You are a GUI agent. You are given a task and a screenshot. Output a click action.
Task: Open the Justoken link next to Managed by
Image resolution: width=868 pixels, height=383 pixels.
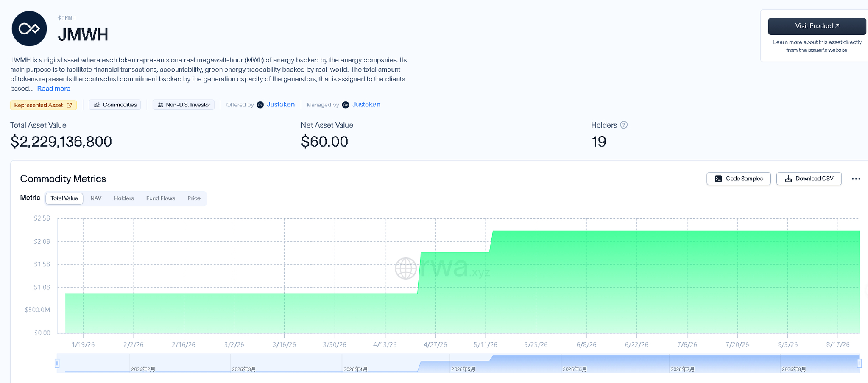366,105
